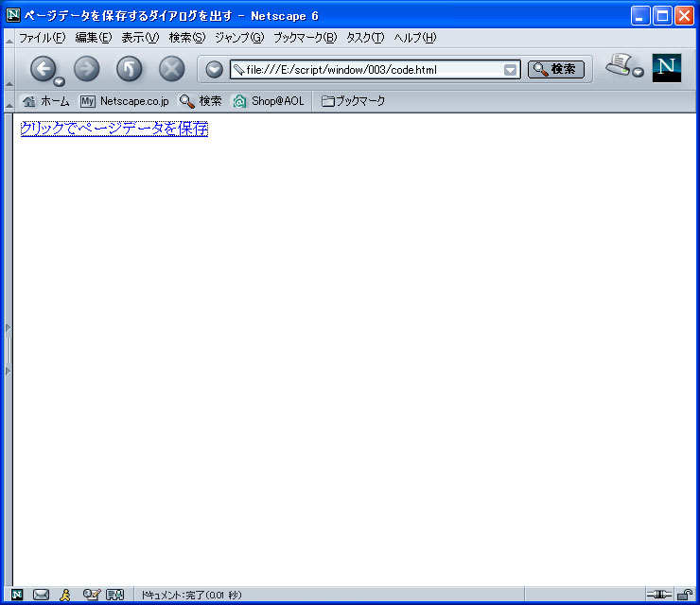Open the ブックマーク folder in personal toolbar

[x=353, y=101]
